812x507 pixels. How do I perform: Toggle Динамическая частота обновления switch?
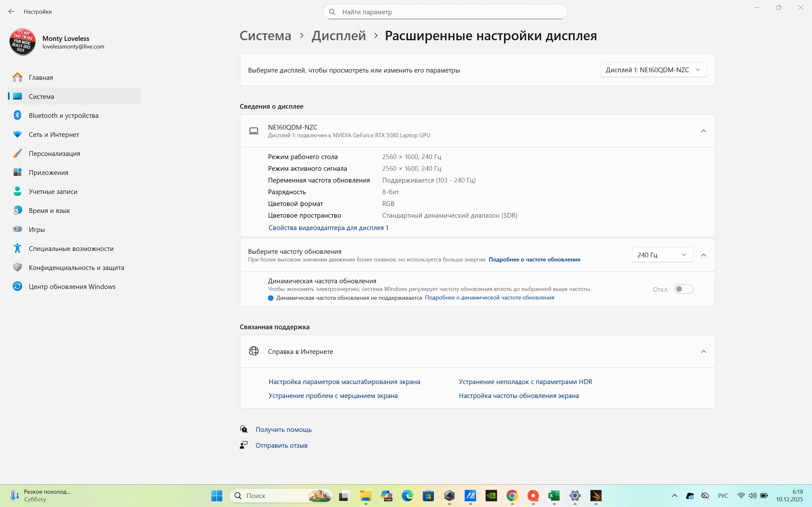684,289
